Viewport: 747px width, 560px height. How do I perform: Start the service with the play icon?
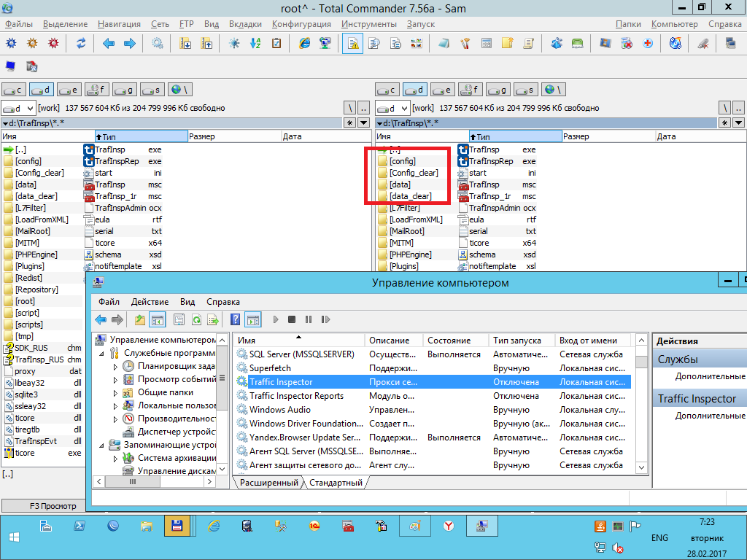[x=275, y=319]
